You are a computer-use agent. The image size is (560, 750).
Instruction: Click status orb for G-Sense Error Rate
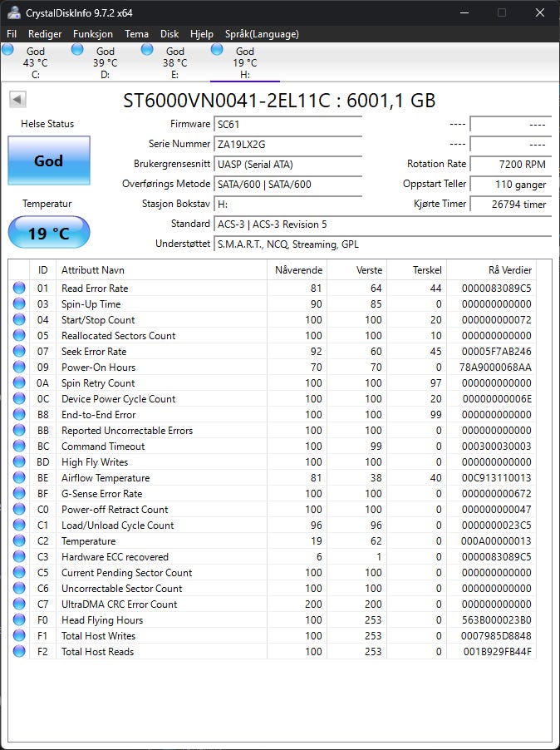[x=19, y=493]
